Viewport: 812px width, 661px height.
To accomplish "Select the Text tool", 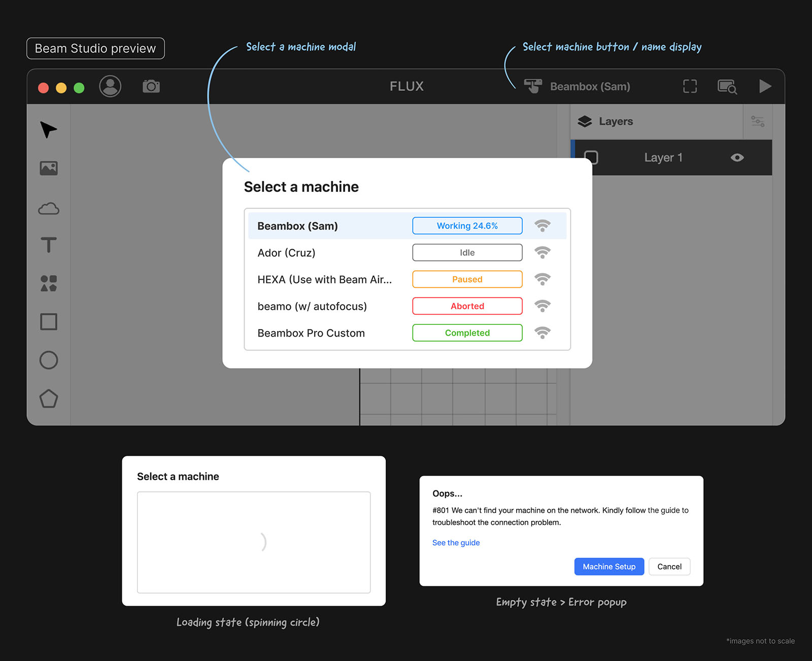I will pyautogui.click(x=49, y=245).
